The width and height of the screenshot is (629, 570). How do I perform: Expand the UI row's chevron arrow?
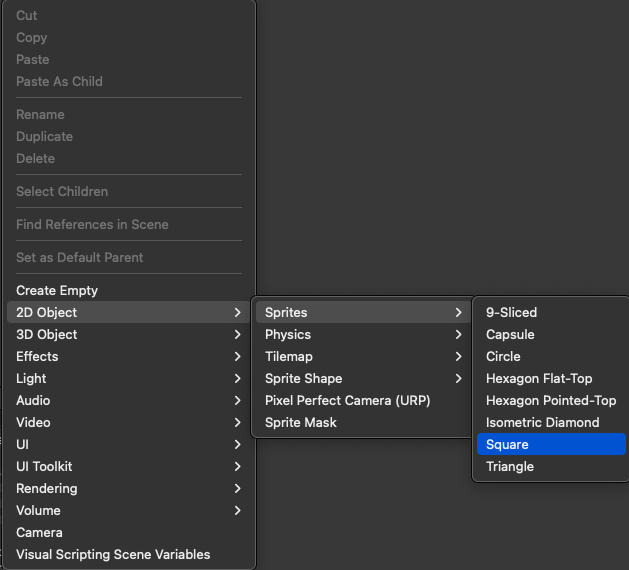point(237,444)
